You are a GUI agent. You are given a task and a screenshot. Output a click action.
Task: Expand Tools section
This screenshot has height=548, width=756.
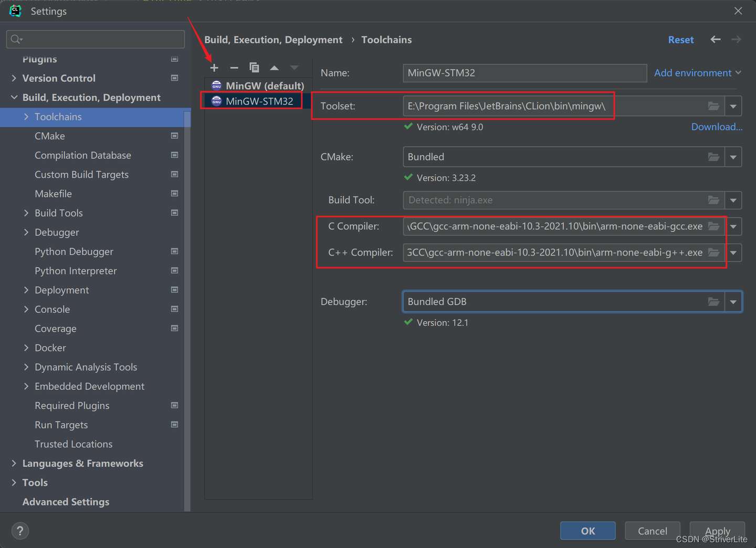(14, 483)
